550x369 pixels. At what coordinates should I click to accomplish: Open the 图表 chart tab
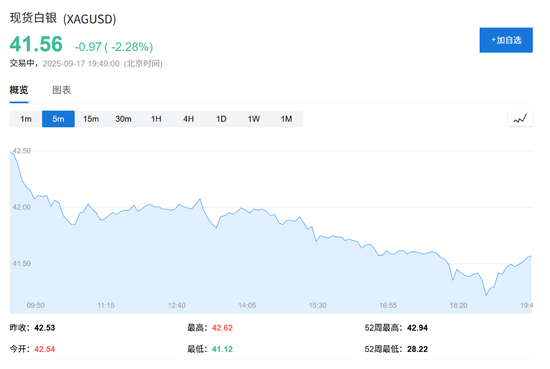(x=62, y=90)
